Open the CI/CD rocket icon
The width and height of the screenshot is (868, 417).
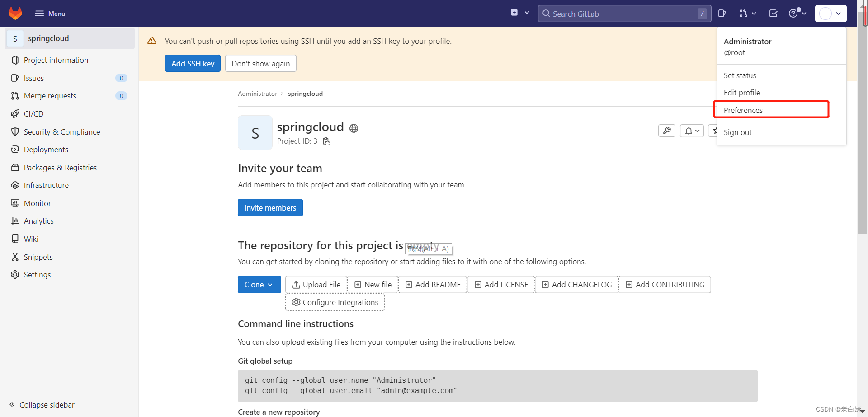15,114
